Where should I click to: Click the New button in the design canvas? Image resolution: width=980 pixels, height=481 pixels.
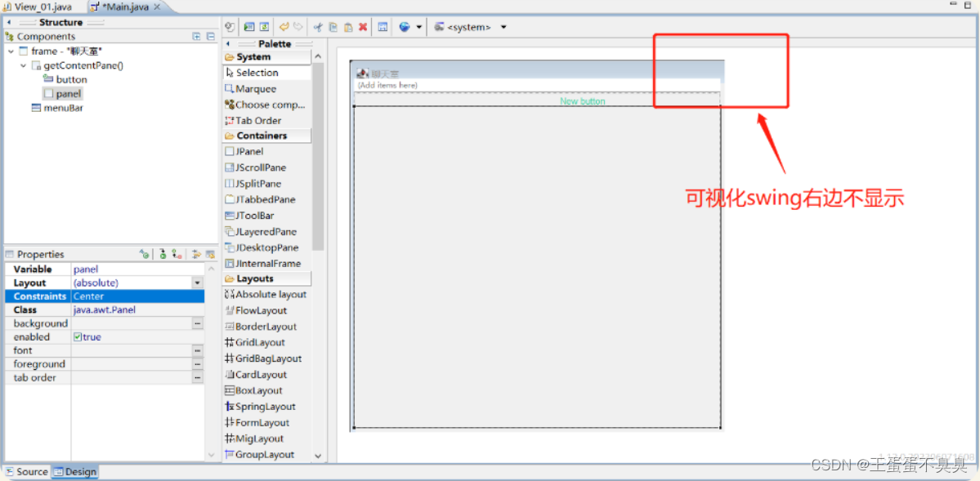click(x=583, y=101)
